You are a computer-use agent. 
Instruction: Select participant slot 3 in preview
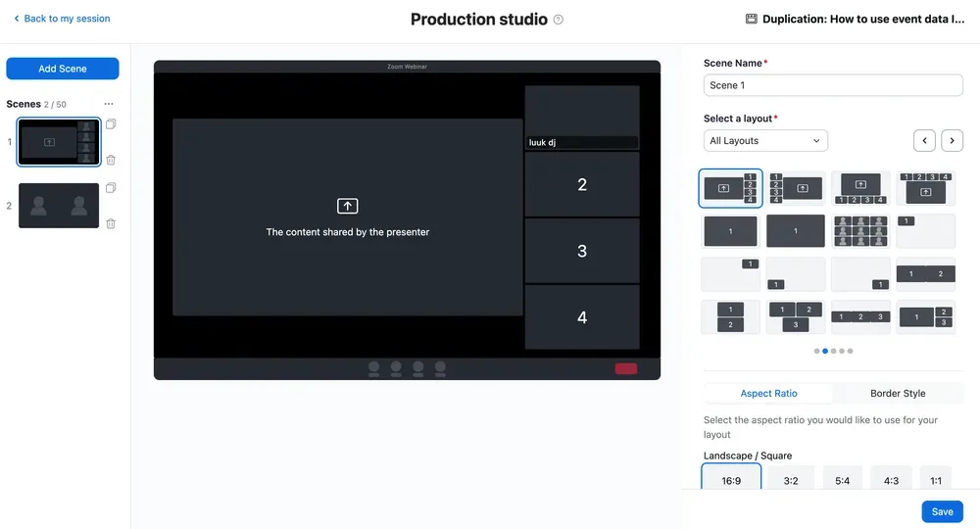click(582, 251)
